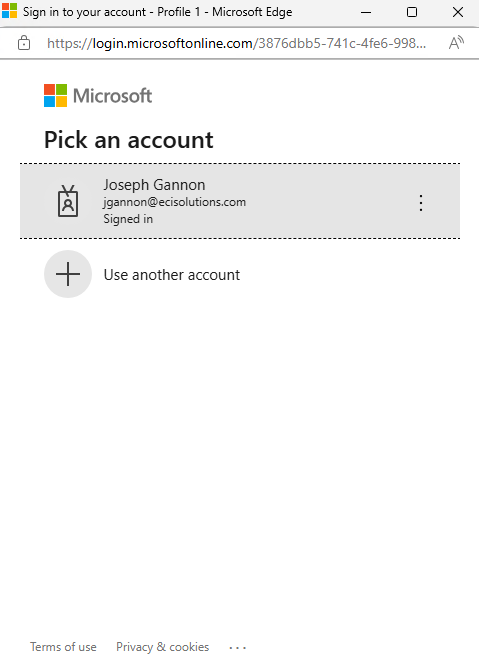Open the three-dot menu for Joseph Gannon account

[x=421, y=203]
